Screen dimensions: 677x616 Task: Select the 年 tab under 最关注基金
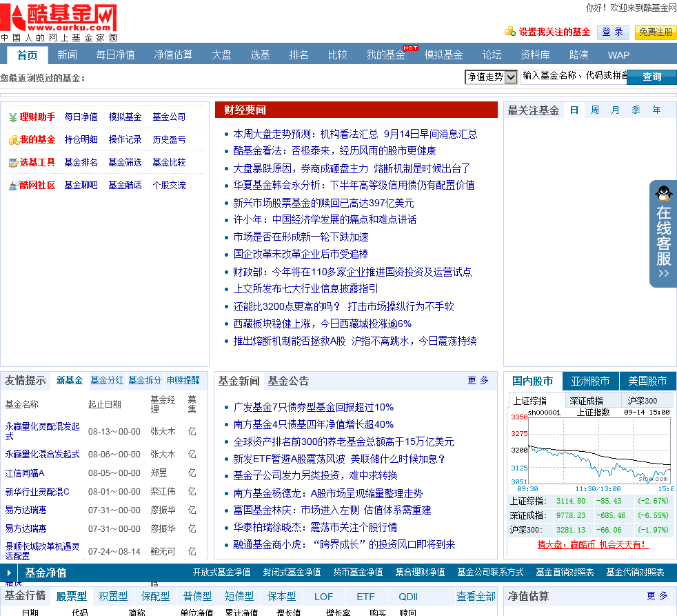pyautogui.click(x=657, y=110)
